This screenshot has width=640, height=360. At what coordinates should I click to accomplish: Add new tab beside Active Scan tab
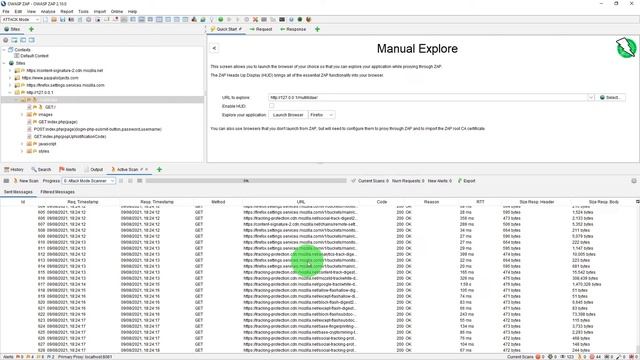(159, 169)
